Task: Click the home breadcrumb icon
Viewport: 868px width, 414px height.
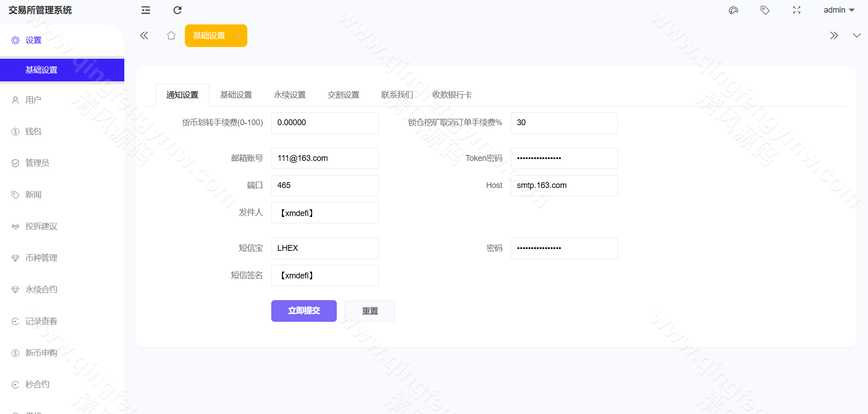Action: coord(171,35)
